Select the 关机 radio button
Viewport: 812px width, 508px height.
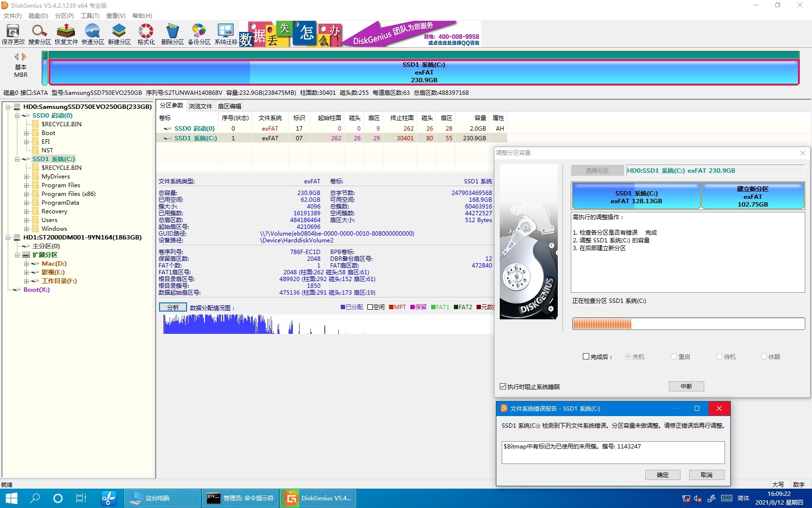click(628, 357)
